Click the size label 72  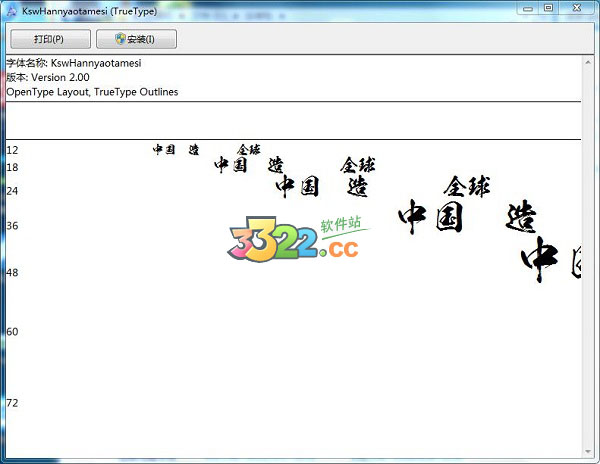(12, 403)
